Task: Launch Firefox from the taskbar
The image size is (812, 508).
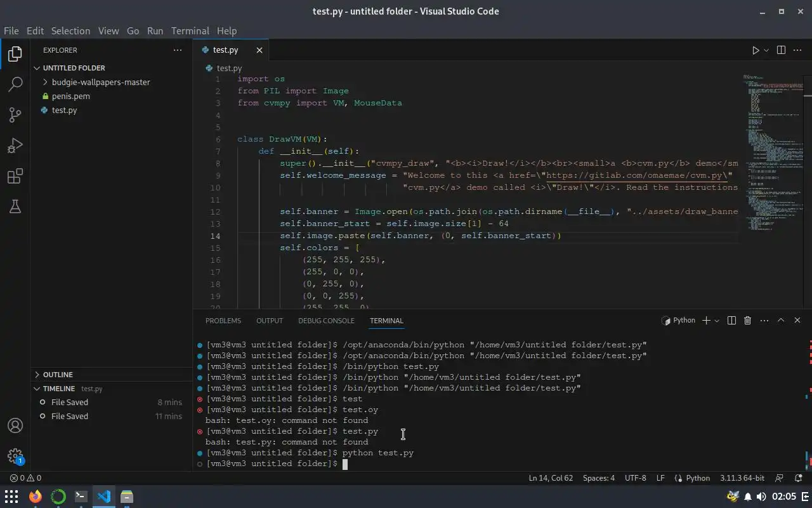Action: pyautogui.click(x=35, y=497)
